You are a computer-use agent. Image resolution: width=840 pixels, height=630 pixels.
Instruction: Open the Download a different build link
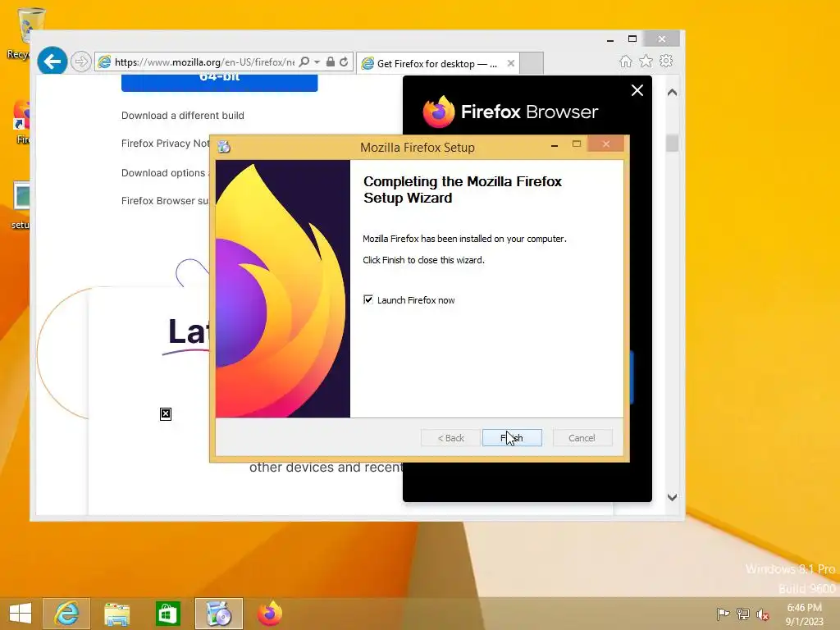[x=183, y=115]
